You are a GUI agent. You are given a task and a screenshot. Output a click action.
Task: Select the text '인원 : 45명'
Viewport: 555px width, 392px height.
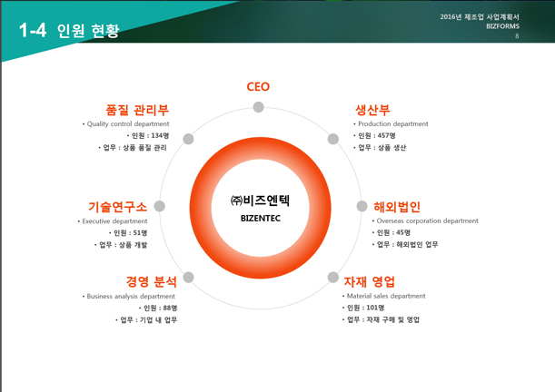pyautogui.click(x=391, y=232)
